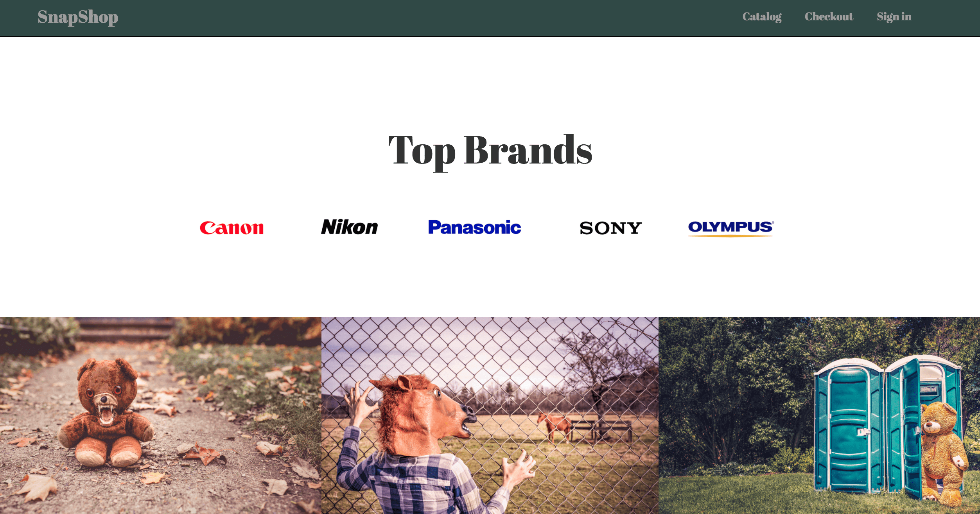
Task: Click the dense green trees beside the toilets
Action: point(735,391)
